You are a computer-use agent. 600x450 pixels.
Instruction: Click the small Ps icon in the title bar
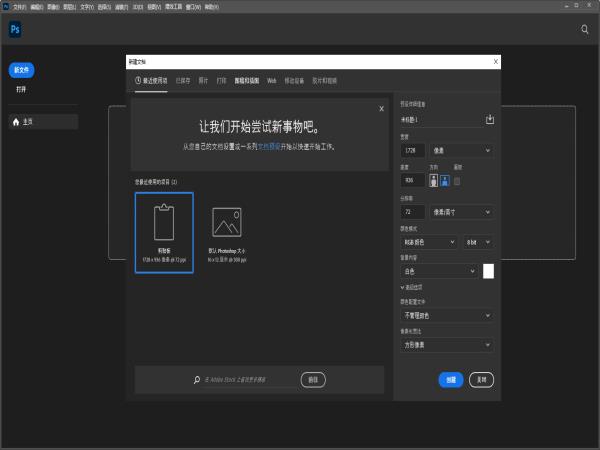tap(6, 6)
